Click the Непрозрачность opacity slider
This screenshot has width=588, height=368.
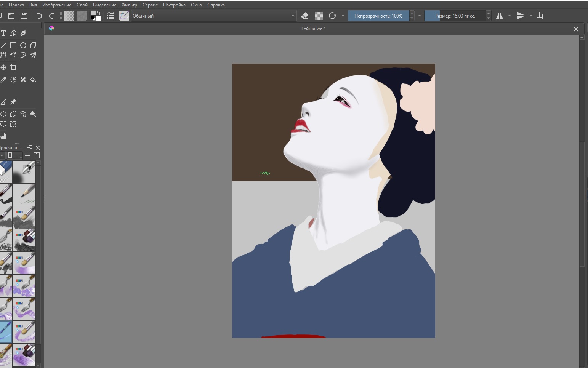(378, 16)
